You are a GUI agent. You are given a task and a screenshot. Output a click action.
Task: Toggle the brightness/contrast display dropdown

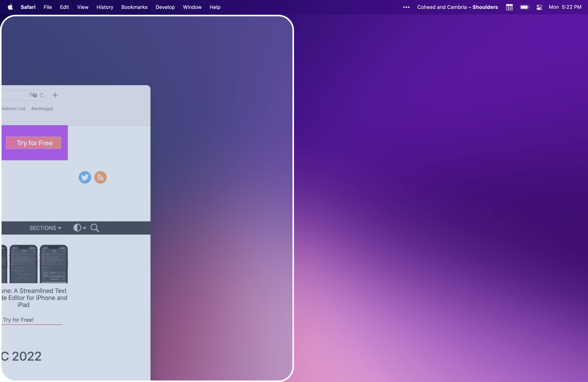coord(79,228)
